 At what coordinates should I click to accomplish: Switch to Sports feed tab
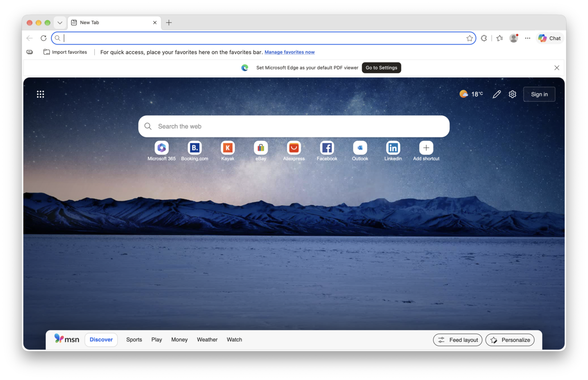134,340
